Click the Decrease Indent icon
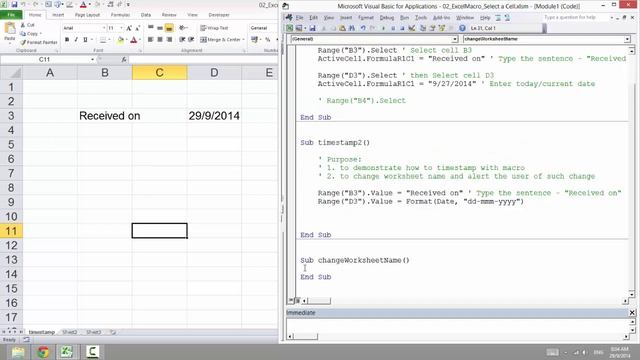Image resolution: width=640 pixels, height=360 pixels. click(182, 40)
